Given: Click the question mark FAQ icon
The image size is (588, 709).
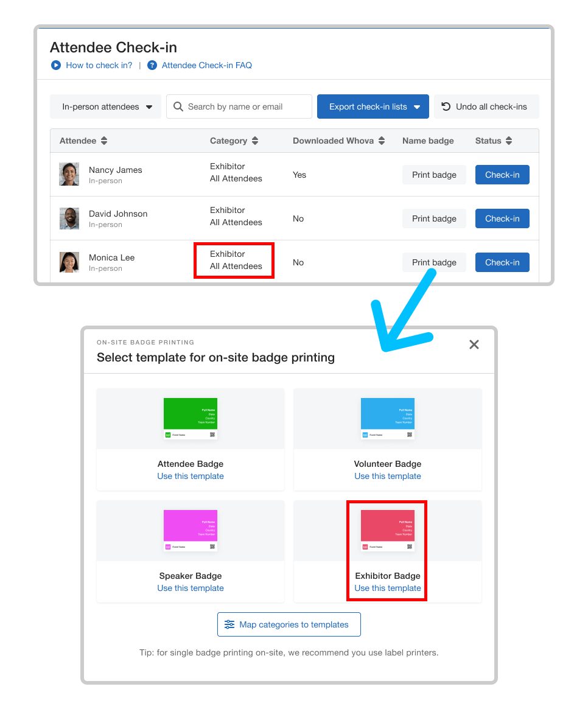Looking at the screenshot, I should [152, 65].
